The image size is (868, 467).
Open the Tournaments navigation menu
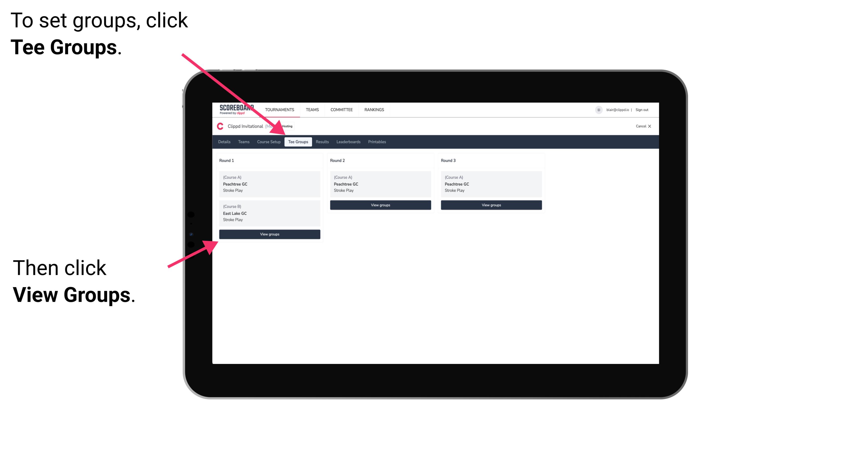click(x=280, y=109)
